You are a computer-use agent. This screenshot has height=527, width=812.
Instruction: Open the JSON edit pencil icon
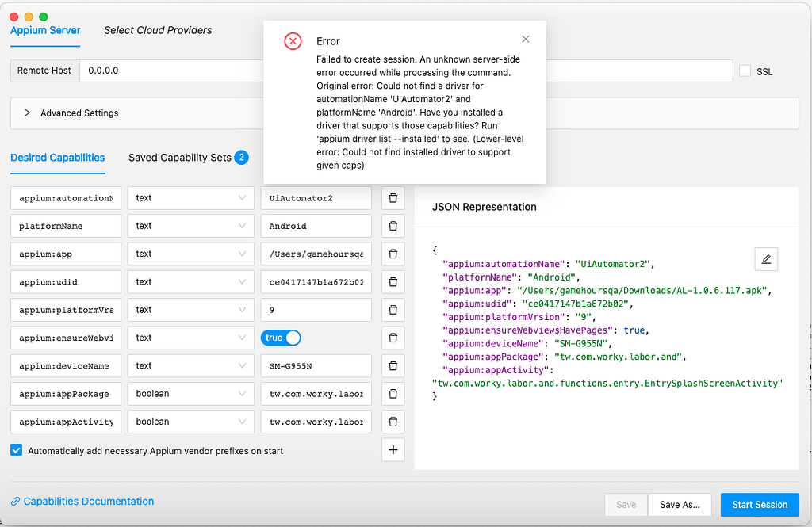[x=766, y=258]
